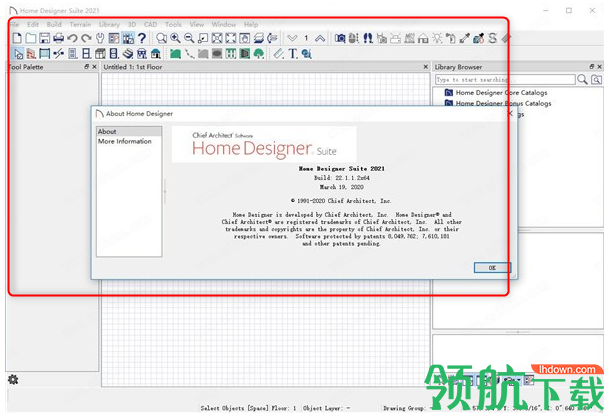Open the CAD menu
604x417 pixels.
(150, 24)
